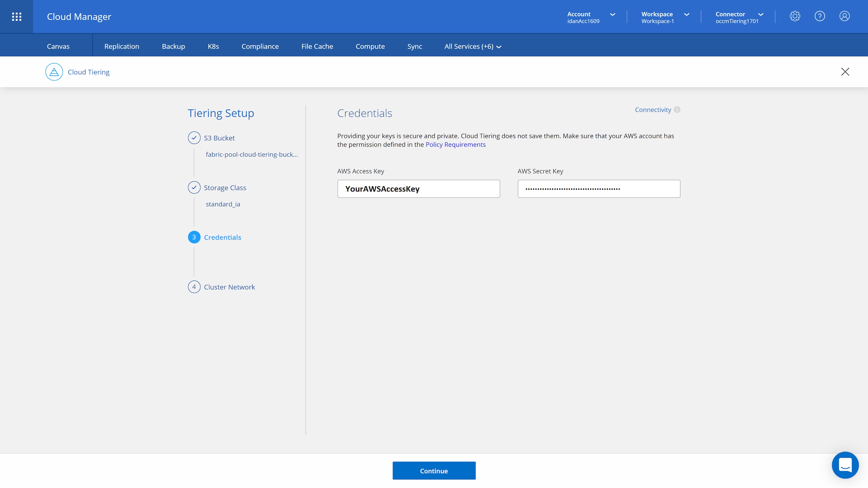Close the Cloud Tiering wizard
Screen dimensions: 868x488
[x=845, y=72]
